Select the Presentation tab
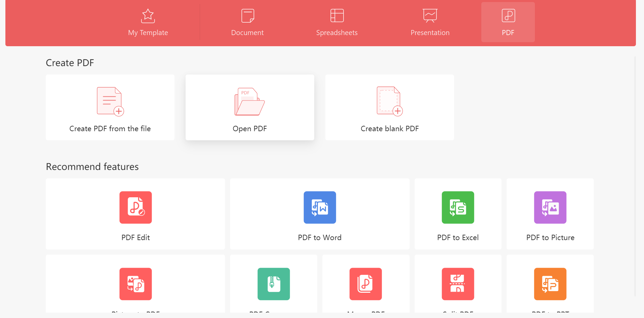 (430, 22)
